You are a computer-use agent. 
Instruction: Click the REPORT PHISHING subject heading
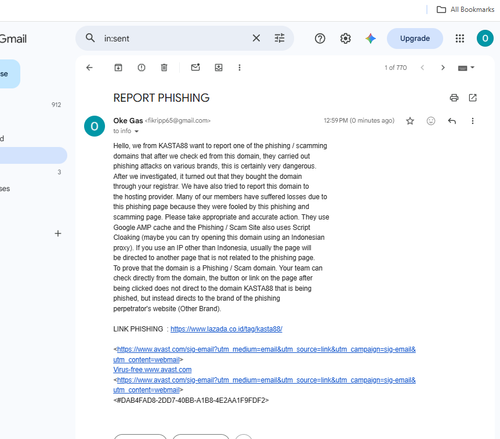click(x=161, y=98)
